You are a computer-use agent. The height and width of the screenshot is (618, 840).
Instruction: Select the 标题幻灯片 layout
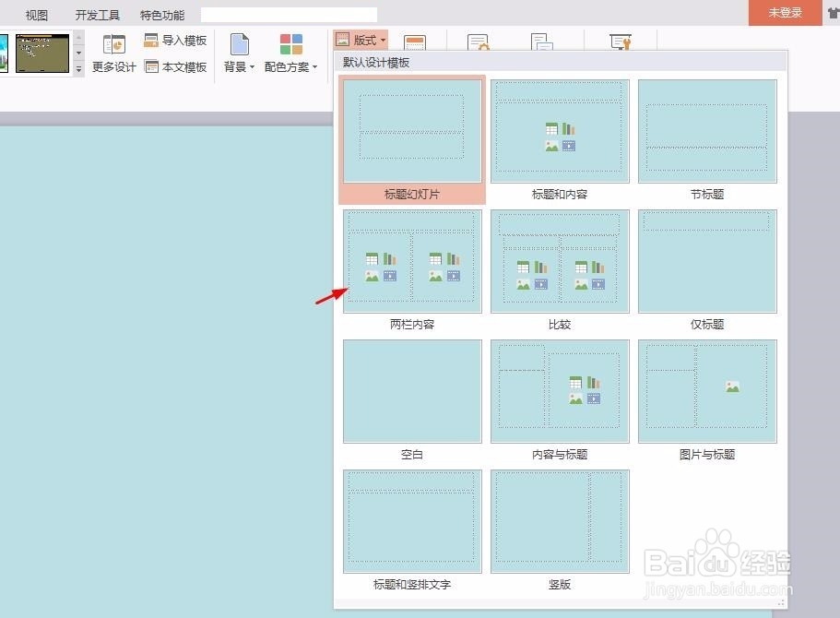click(412, 140)
